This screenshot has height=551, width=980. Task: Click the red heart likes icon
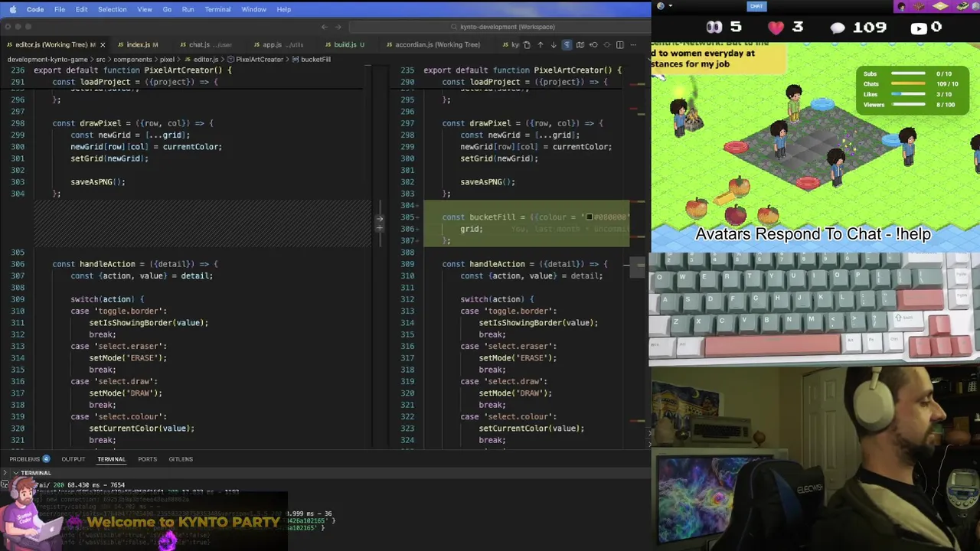click(x=776, y=28)
